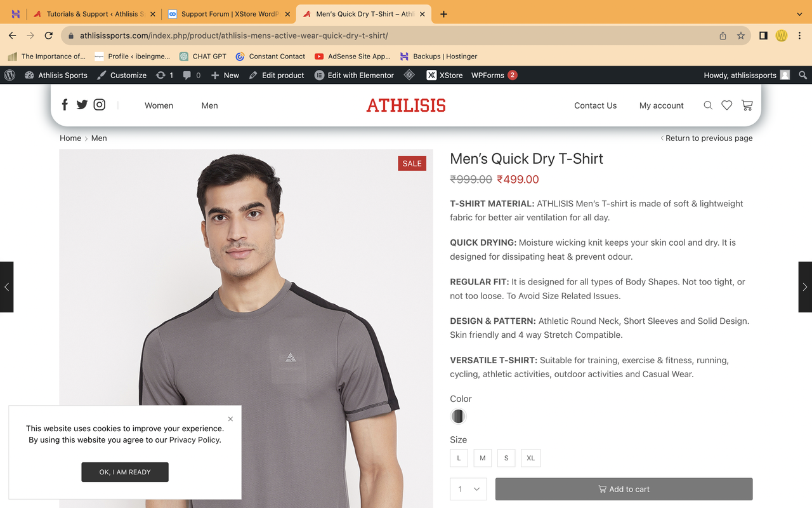Open My account in site navigation

point(662,105)
